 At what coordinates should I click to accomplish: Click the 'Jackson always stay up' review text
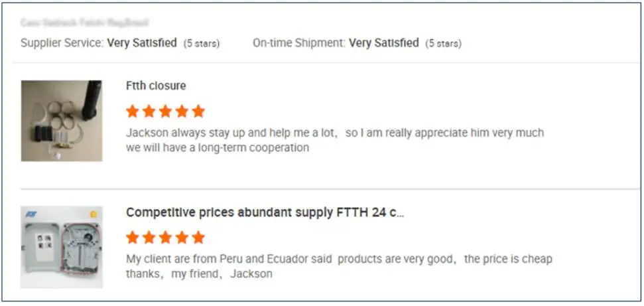tap(334, 133)
